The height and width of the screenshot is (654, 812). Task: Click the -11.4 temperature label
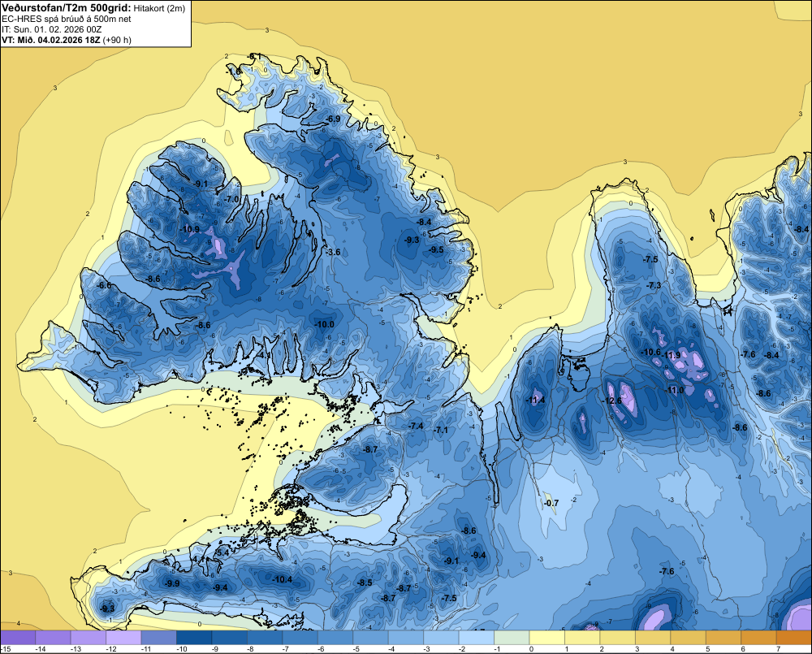click(535, 400)
